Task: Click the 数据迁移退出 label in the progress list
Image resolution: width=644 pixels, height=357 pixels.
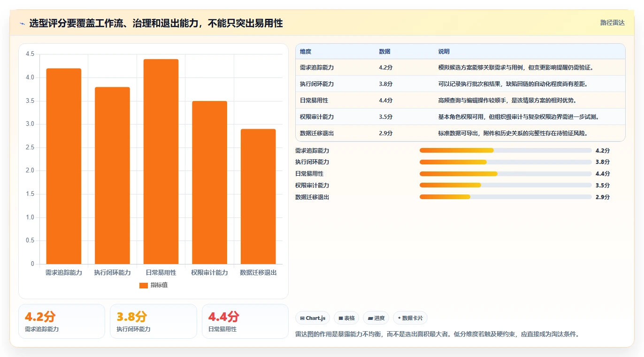Action: 312,197
